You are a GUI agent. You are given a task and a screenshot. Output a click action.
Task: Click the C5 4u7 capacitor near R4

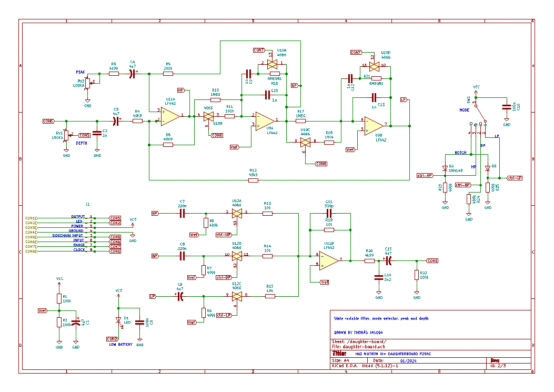116,121
